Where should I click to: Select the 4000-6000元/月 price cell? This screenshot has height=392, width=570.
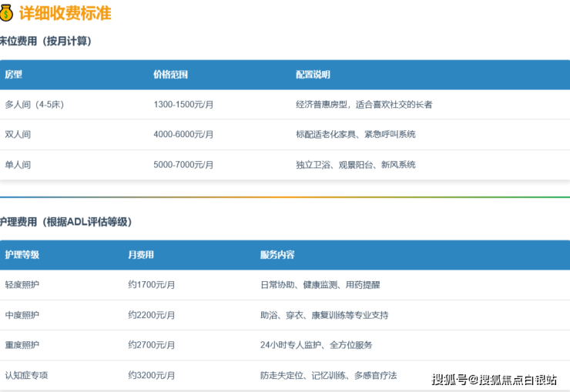click(x=183, y=134)
